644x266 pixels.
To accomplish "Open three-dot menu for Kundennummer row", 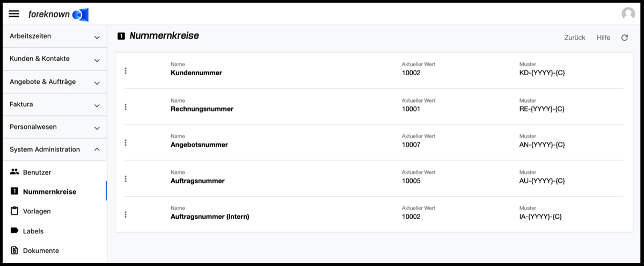I will pos(126,71).
